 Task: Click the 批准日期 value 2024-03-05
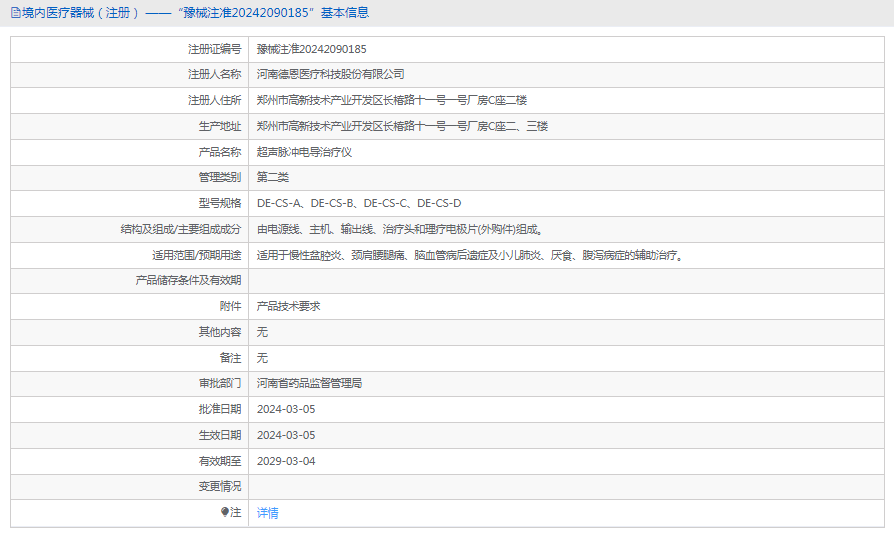pyautogui.click(x=286, y=409)
